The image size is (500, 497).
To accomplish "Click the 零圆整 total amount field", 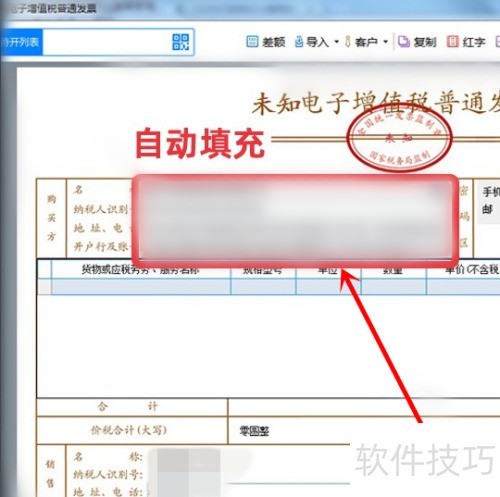I will coord(254,431).
